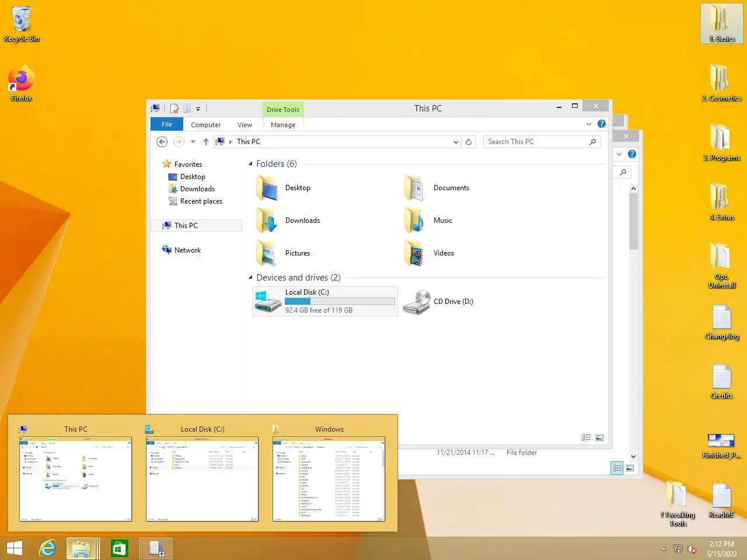Select the CD Drive (D:) item
This screenshot has width=747, height=560.
click(438, 302)
